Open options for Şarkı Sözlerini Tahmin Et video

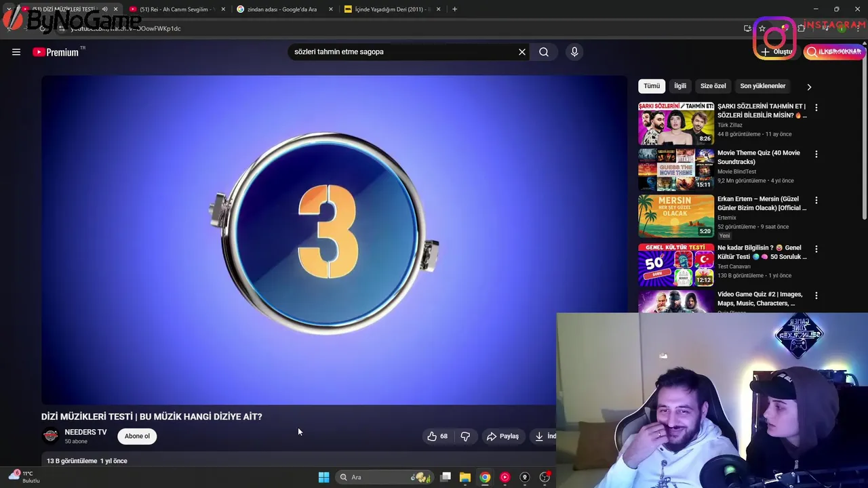click(816, 108)
